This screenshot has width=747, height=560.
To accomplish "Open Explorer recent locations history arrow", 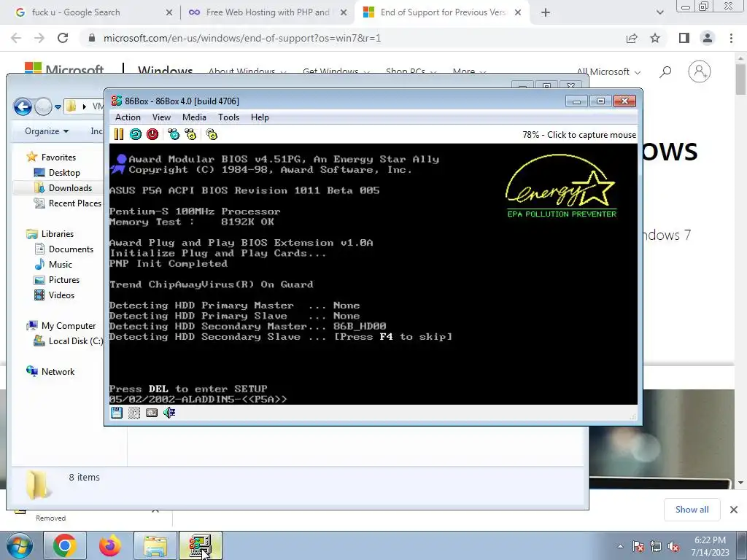I will pos(58,106).
